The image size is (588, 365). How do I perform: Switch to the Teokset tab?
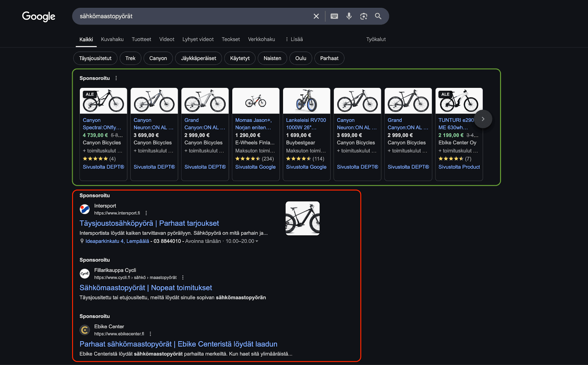[x=231, y=39]
